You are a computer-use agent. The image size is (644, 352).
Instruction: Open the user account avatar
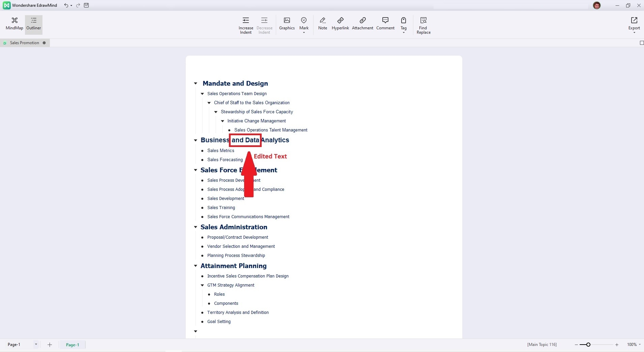coord(597,5)
